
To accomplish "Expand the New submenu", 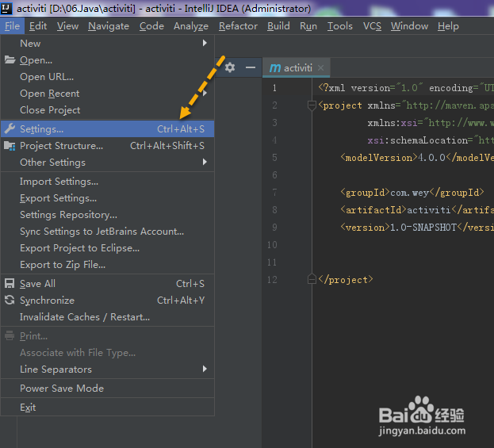I will coord(107,43).
